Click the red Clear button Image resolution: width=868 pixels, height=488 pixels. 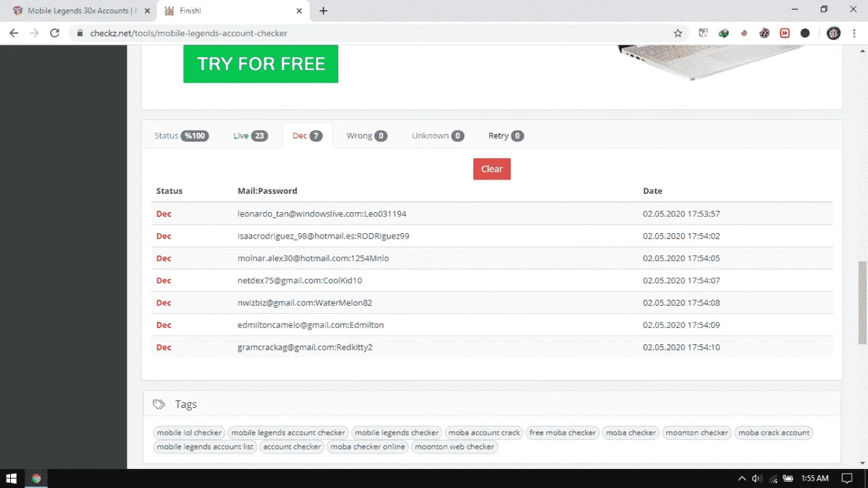(x=492, y=169)
